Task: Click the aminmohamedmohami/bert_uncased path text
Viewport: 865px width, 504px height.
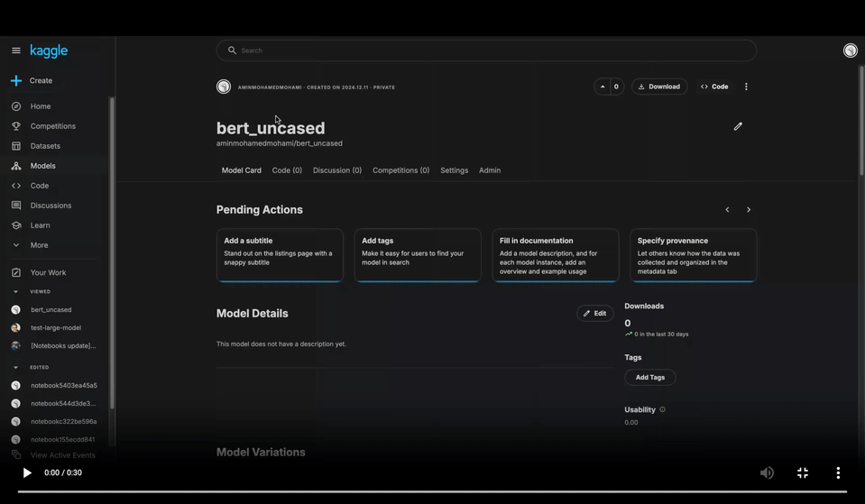Action: [279, 143]
